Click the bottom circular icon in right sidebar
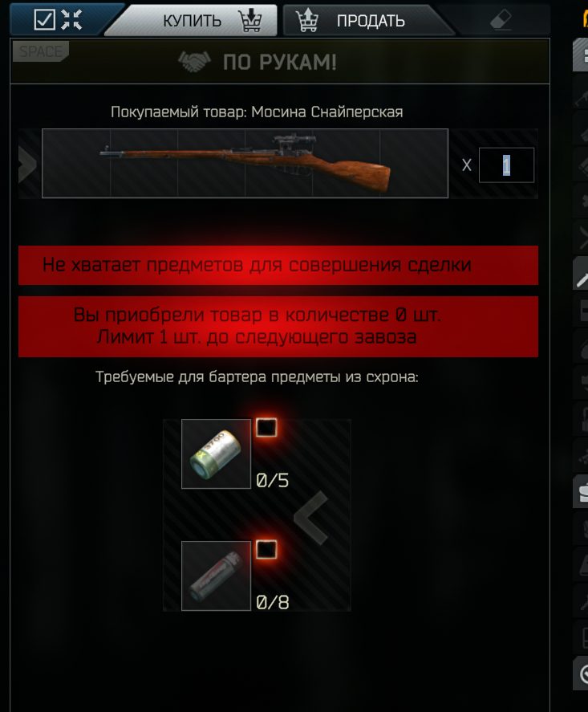The width and height of the screenshot is (588, 712). click(x=581, y=673)
